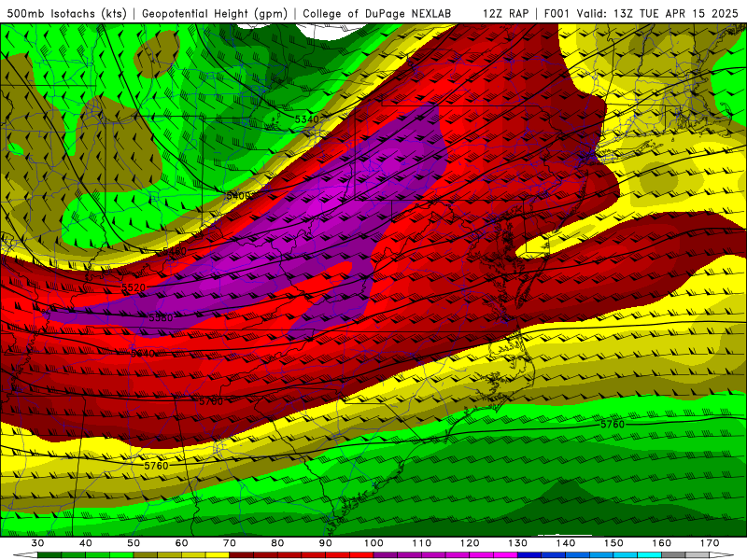
Task: Click the 140 value on the color scale
Action: coord(566,543)
